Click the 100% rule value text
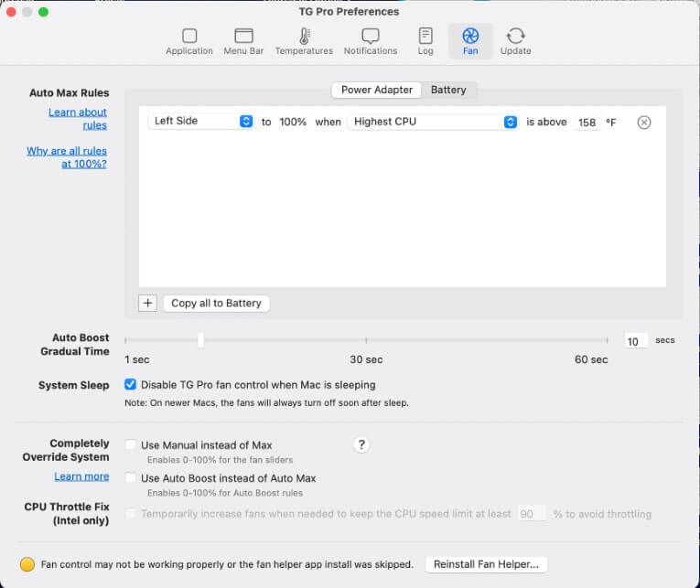The height and width of the screenshot is (588, 700). 293,123
